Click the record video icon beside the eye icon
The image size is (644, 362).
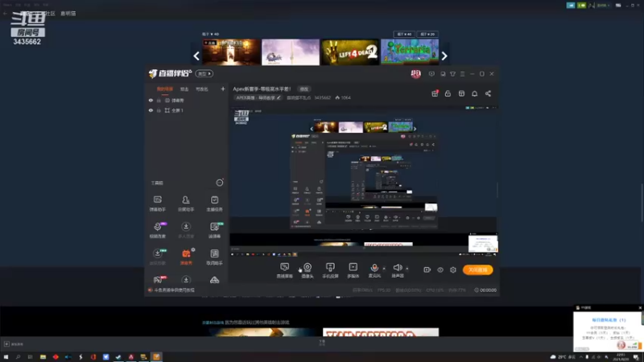coord(427,269)
